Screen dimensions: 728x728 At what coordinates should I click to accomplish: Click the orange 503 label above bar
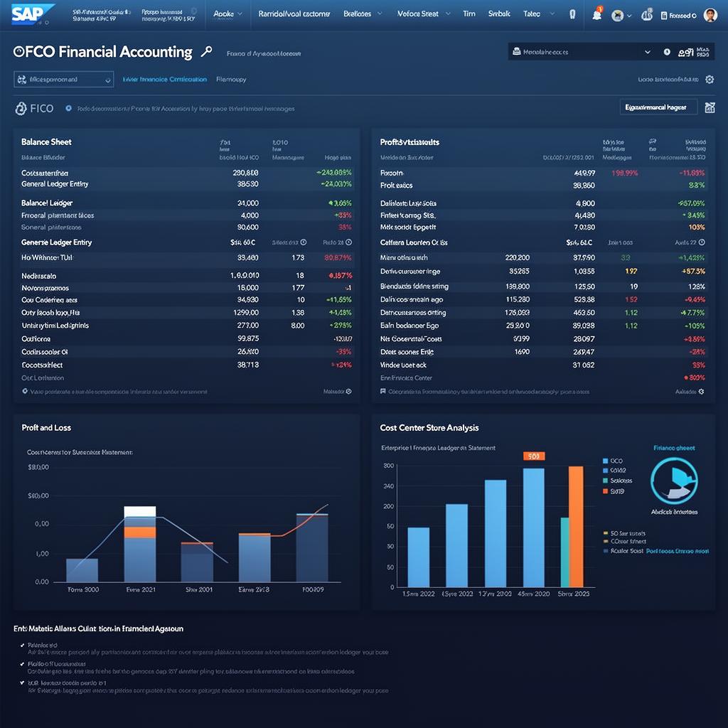click(534, 456)
